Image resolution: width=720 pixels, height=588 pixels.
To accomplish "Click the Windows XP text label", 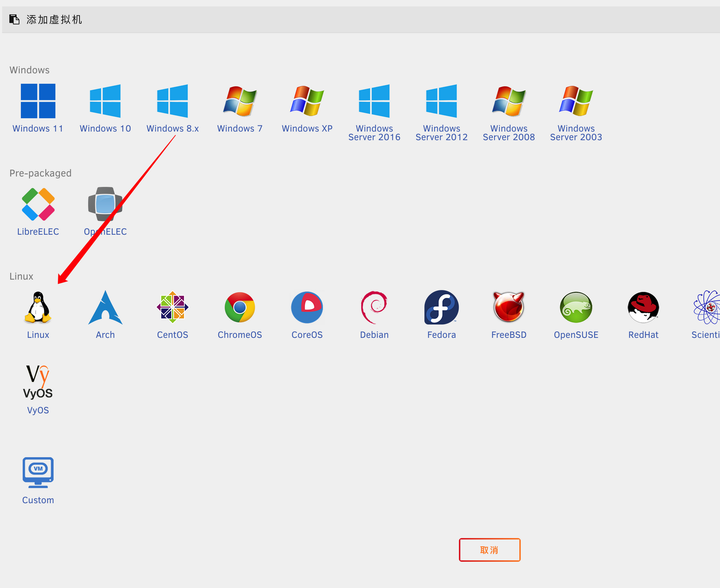I will 307,129.
